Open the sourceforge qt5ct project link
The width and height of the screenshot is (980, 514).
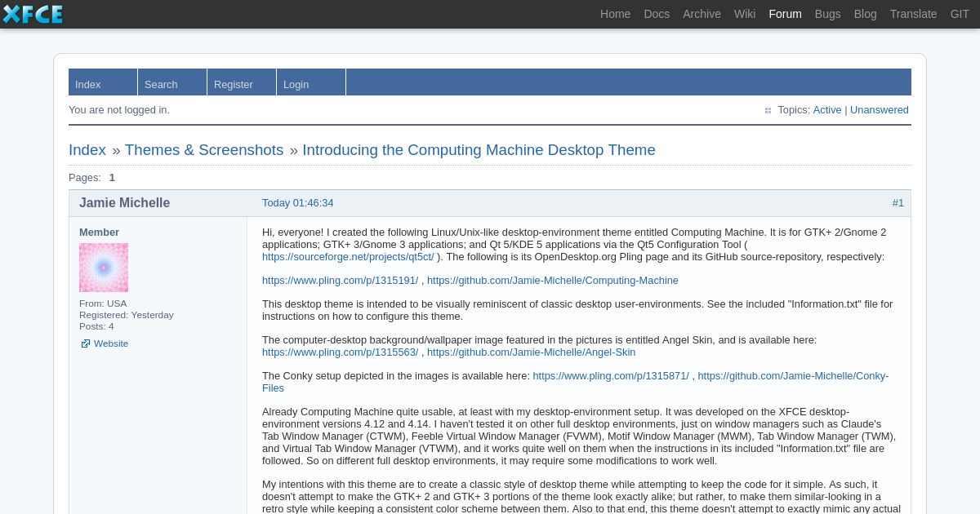tap(348, 257)
